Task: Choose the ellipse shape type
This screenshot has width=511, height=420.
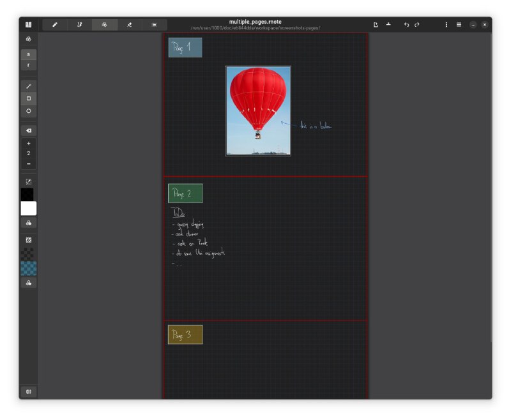Action: pos(29,111)
